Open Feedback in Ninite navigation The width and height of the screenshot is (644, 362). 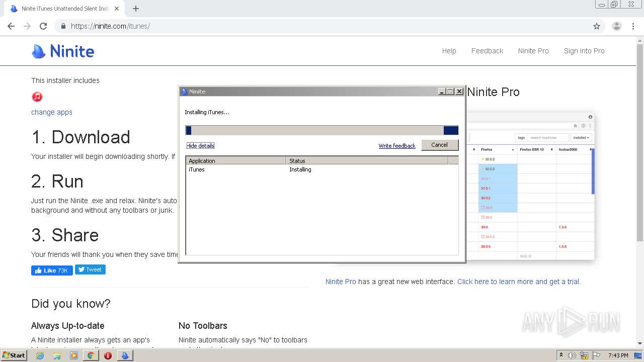click(487, 51)
